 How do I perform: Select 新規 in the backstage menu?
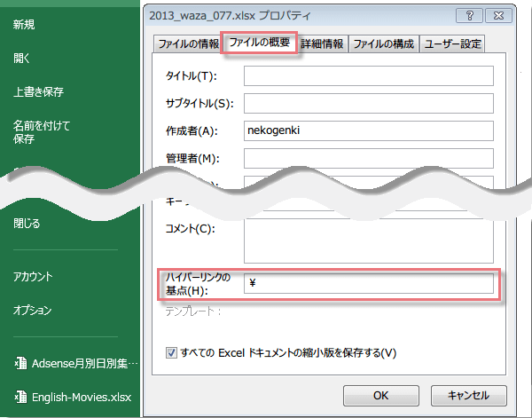[24, 25]
